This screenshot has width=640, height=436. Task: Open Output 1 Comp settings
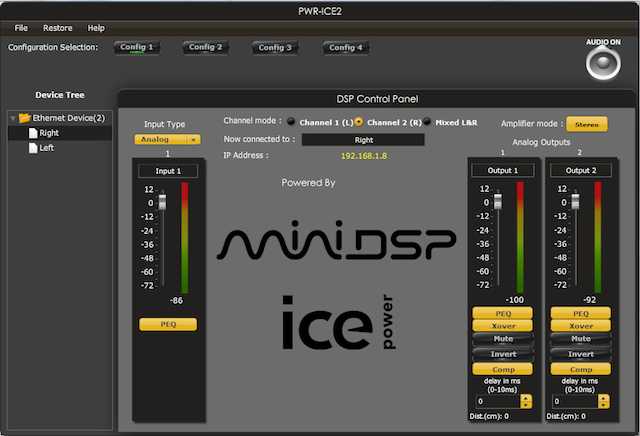pyautogui.click(x=503, y=369)
